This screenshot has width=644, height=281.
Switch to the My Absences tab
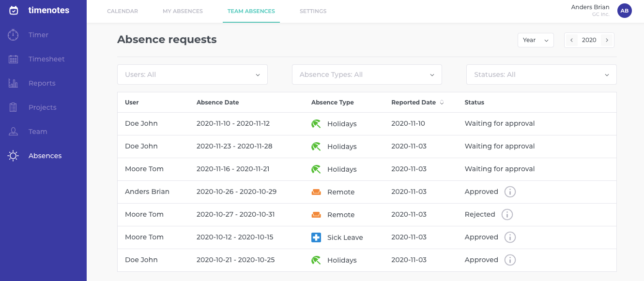(x=183, y=11)
